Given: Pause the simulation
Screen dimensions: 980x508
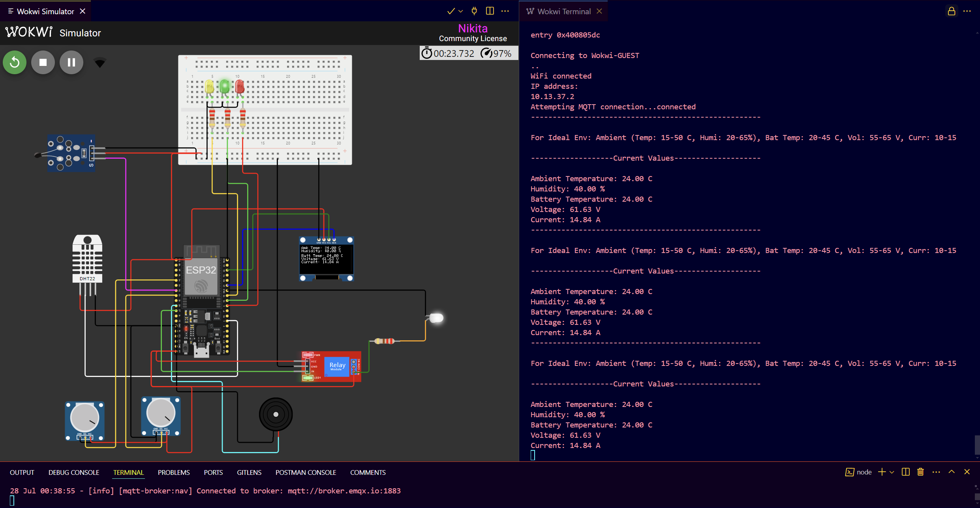Looking at the screenshot, I should (71, 62).
